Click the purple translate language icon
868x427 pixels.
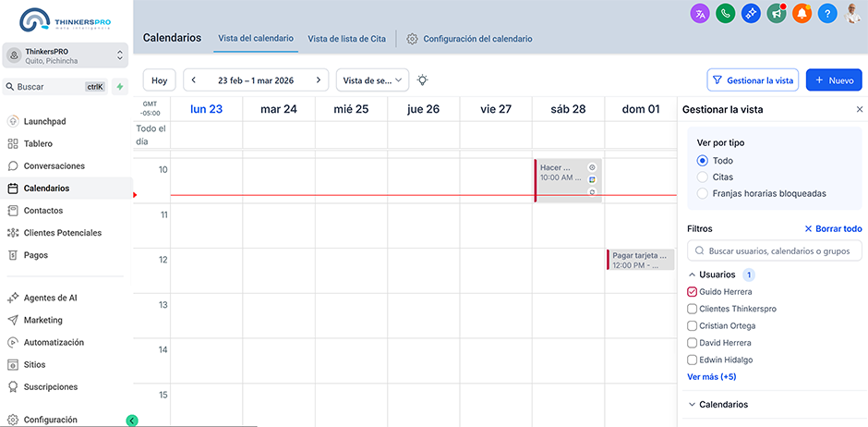pos(700,14)
